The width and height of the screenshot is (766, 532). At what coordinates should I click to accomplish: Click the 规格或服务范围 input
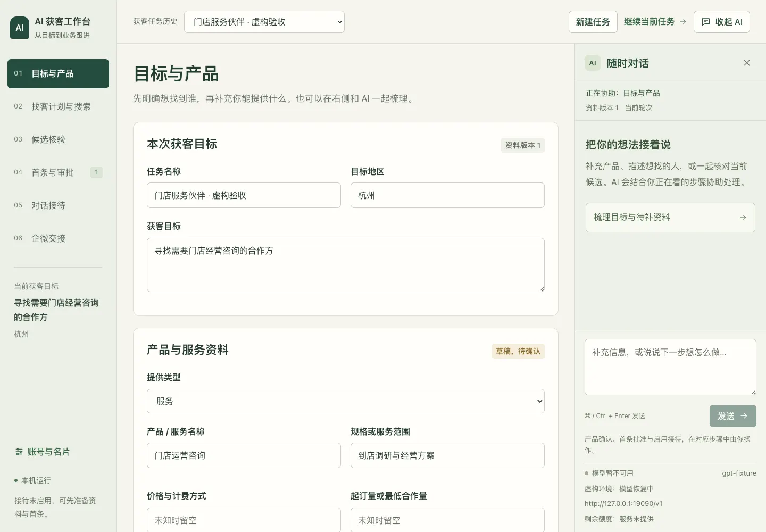pos(447,455)
